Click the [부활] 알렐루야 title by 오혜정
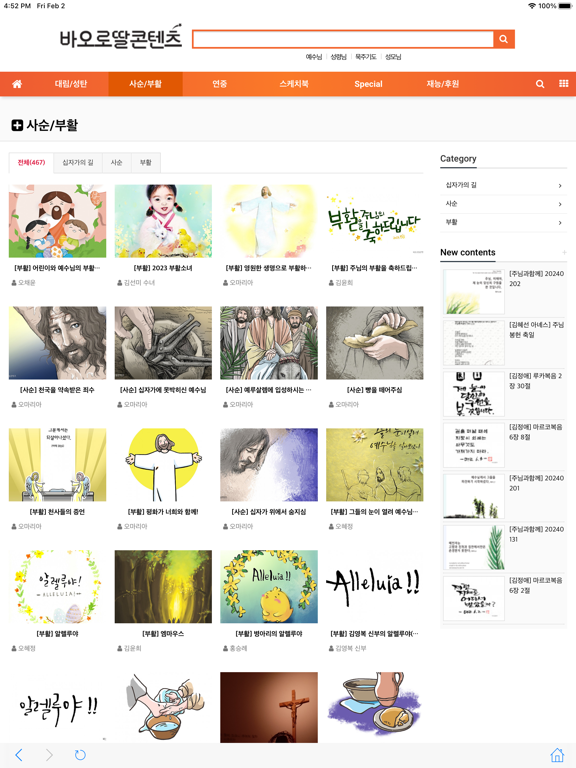 (x=57, y=634)
